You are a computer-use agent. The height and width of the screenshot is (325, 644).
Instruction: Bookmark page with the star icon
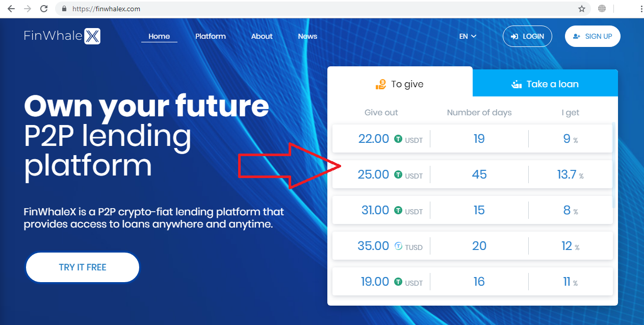point(582,9)
